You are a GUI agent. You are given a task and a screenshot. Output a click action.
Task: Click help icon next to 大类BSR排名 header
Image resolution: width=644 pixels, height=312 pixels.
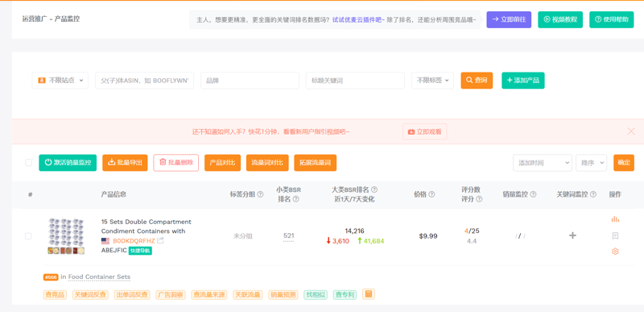pyautogui.click(x=374, y=190)
